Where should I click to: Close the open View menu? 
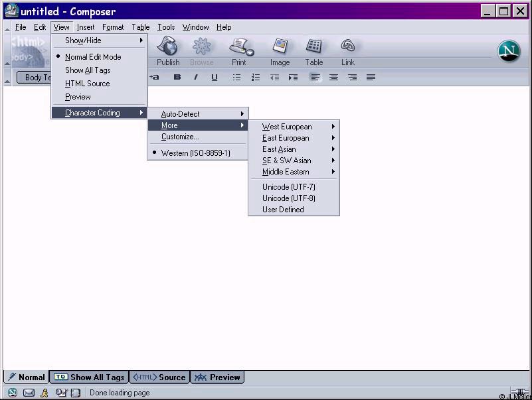click(x=61, y=27)
